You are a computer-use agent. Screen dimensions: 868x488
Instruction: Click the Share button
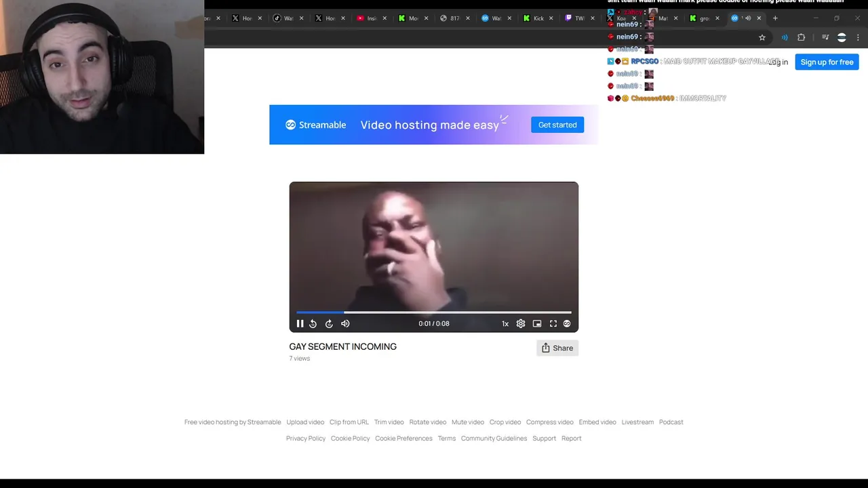click(557, 348)
